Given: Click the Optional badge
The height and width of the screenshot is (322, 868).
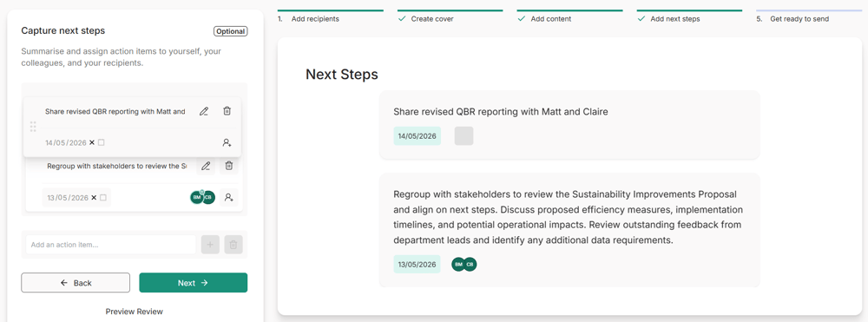Looking at the screenshot, I should click(231, 31).
